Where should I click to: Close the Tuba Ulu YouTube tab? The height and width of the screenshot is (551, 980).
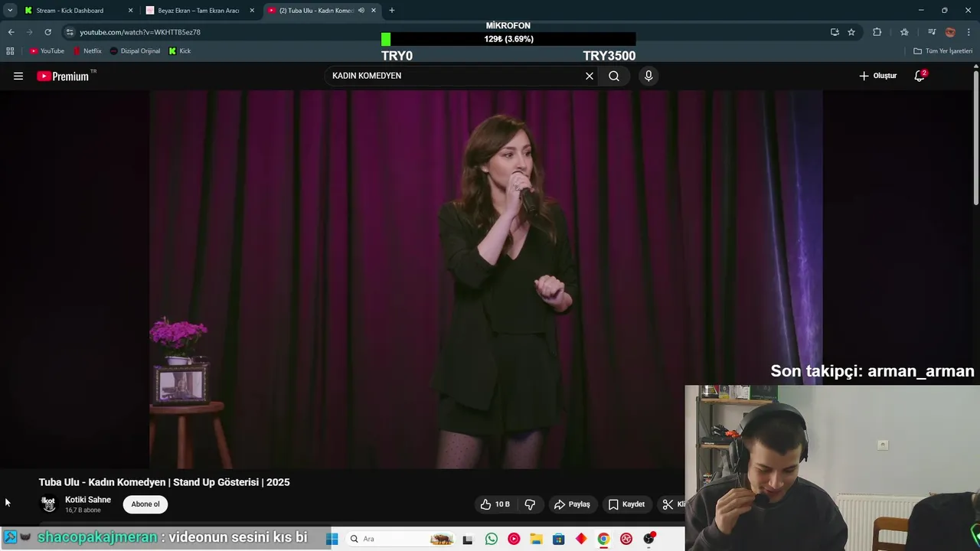[x=374, y=11]
